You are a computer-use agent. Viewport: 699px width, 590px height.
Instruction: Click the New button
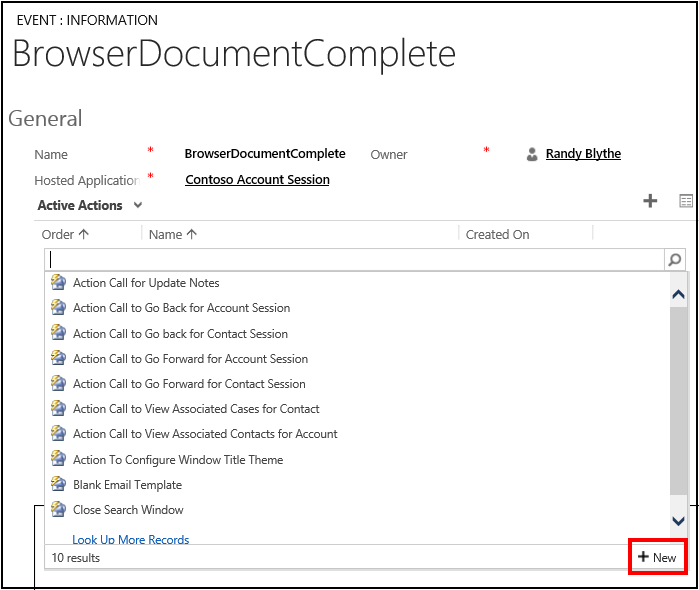tap(657, 557)
